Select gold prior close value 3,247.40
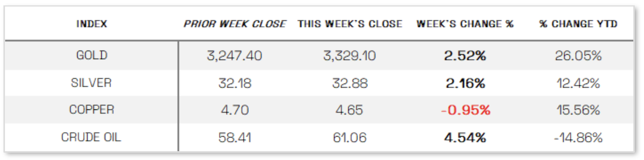This screenshot has height=160, width=644. click(235, 56)
